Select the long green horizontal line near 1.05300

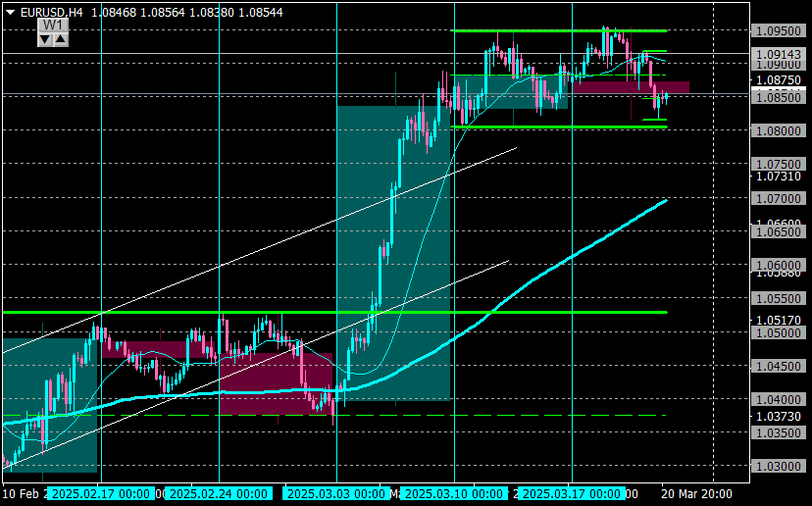point(196,312)
